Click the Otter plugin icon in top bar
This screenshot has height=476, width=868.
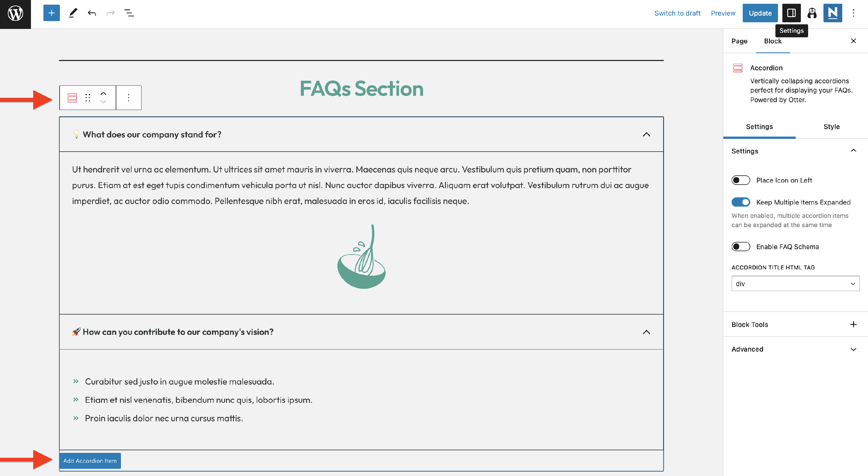click(x=812, y=13)
